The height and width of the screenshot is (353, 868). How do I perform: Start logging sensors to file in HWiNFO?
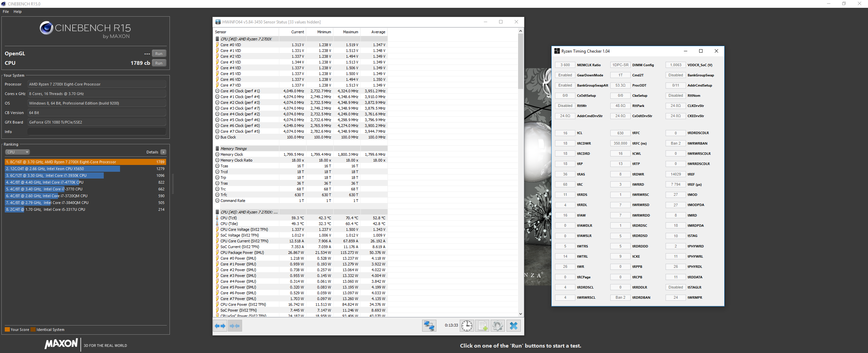[x=482, y=326]
